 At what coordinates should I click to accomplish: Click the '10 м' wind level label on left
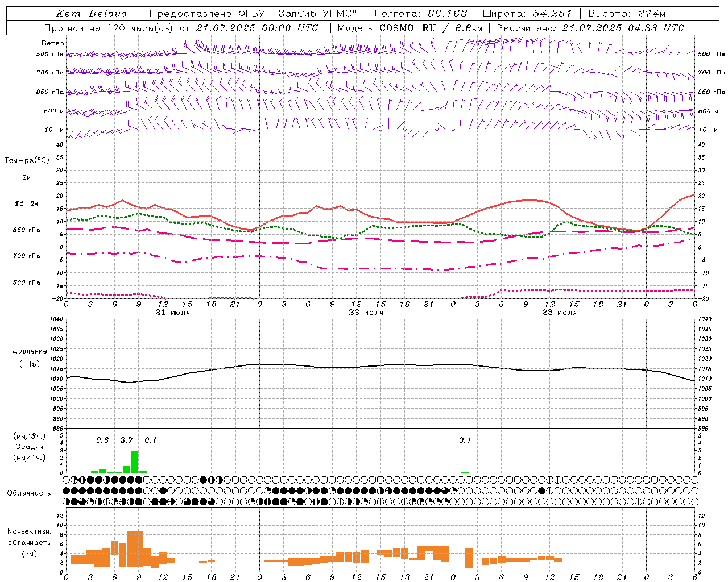55,130
